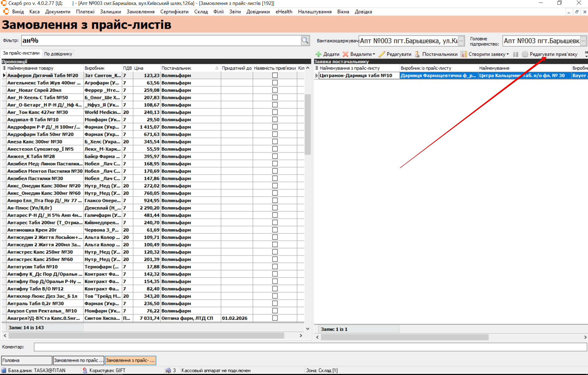Click the Головна window tab at bottom
The width and height of the screenshot is (588, 375).
[26, 360]
